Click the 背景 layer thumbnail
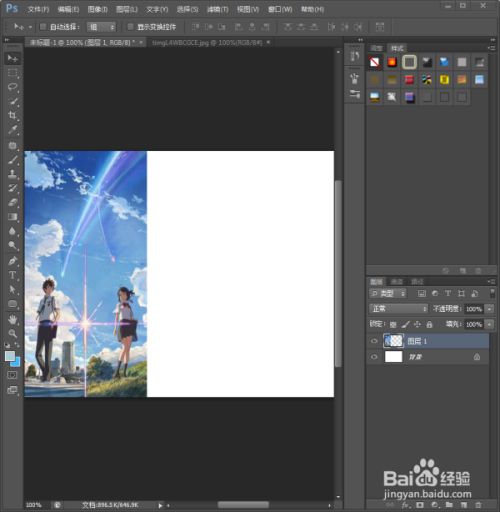Viewport: 500px width, 512px height. pyautogui.click(x=393, y=357)
